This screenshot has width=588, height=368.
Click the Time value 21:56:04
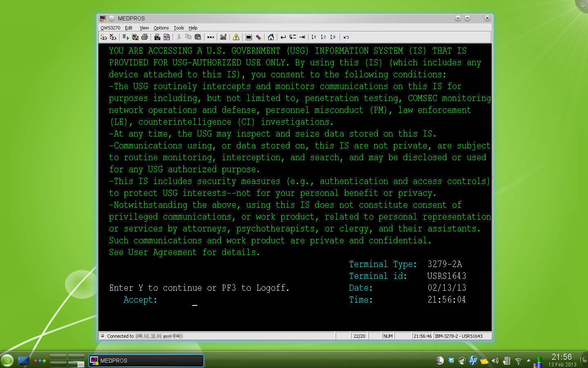coord(447,300)
